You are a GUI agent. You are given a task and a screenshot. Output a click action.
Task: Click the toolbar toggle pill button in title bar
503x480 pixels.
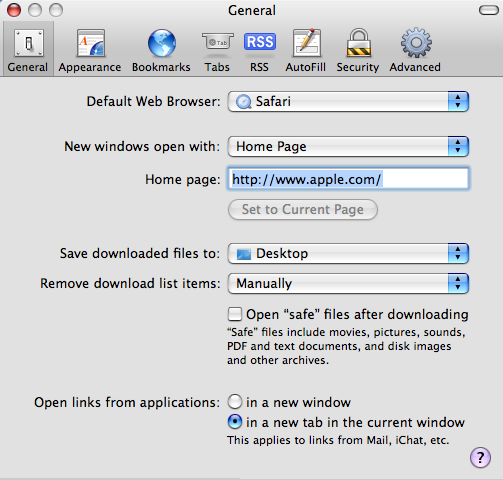(489, 10)
